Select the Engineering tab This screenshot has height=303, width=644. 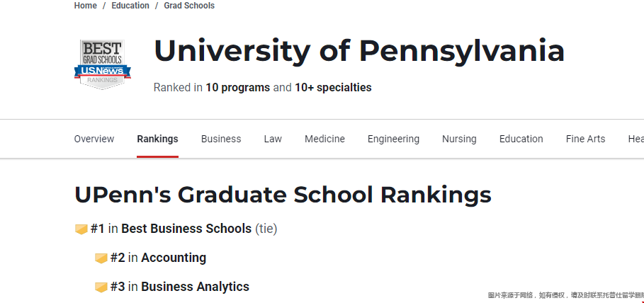coord(393,139)
